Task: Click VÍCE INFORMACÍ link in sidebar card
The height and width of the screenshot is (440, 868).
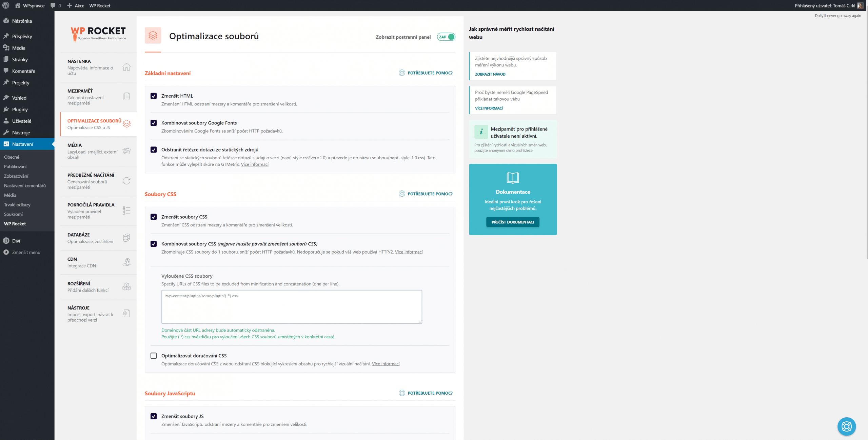Action: [x=489, y=108]
